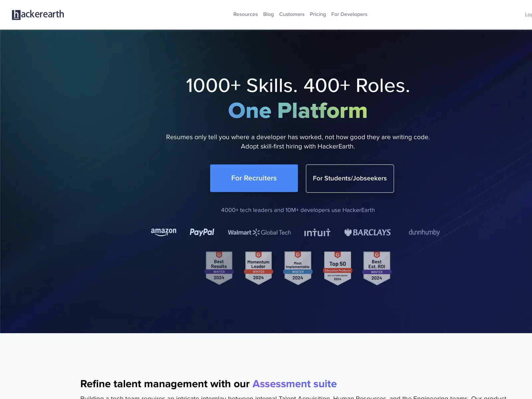This screenshot has height=399, width=532.
Task: Click the Best Results Winter 2024 badge
Action: (x=219, y=268)
